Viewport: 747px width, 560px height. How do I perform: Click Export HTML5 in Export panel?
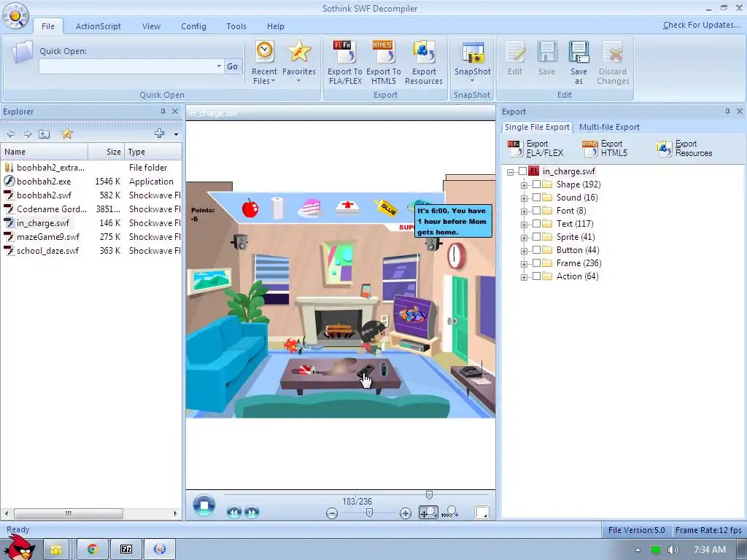click(x=605, y=149)
